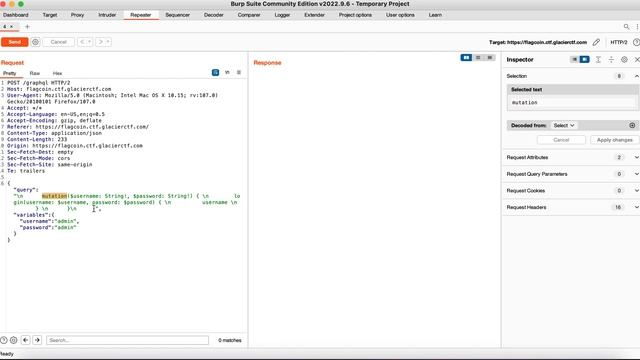
Task: Open the Repeater tab bar kebab menu
Action: click(637, 27)
